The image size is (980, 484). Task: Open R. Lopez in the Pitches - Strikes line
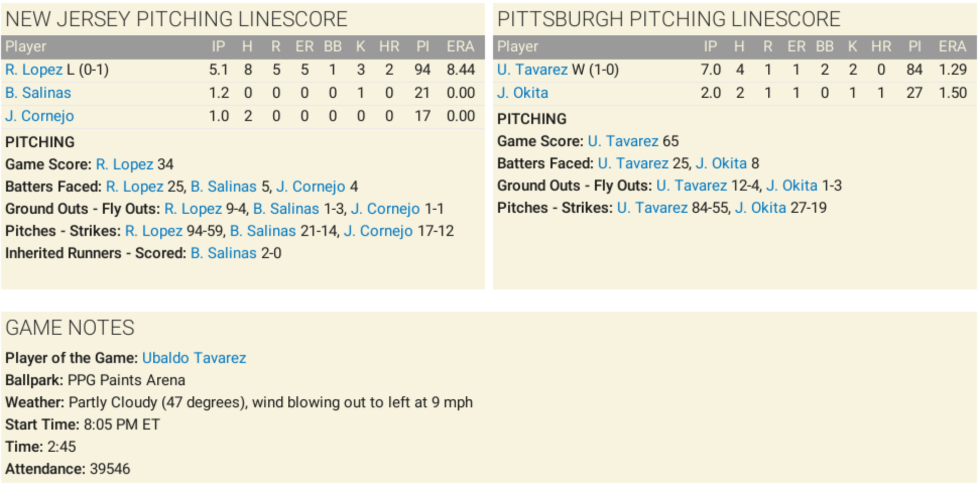pyautogui.click(x=154, y=231)
